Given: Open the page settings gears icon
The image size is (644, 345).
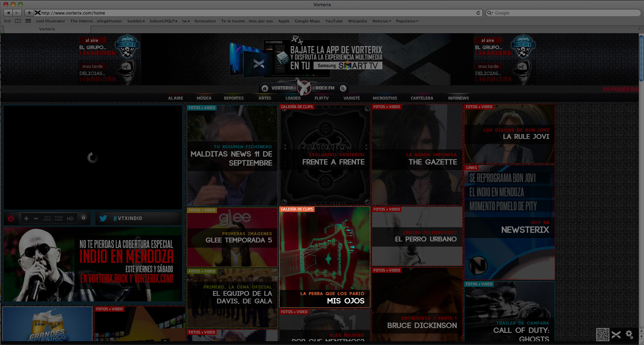Looking at the screenshot, I should coord(629,334).
